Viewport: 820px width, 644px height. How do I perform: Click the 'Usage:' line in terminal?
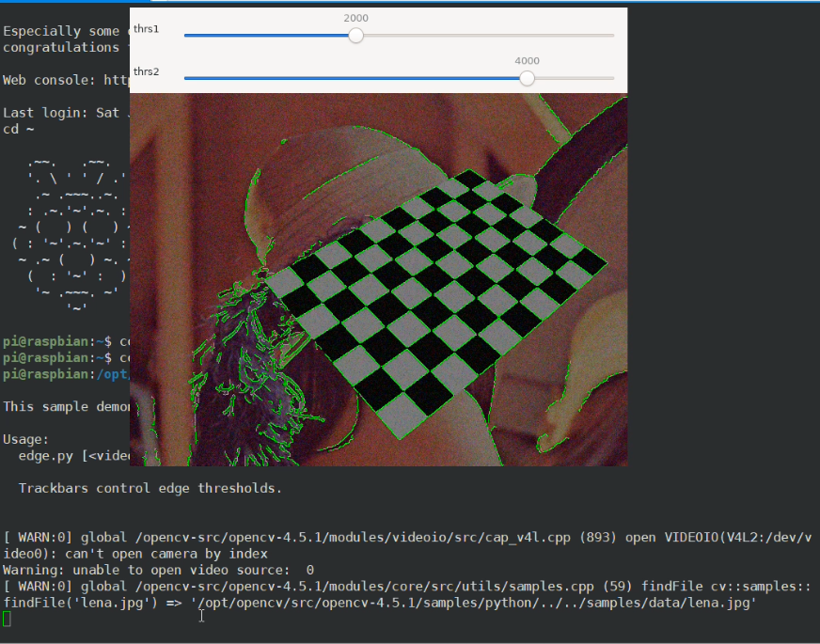coord(25,440)
